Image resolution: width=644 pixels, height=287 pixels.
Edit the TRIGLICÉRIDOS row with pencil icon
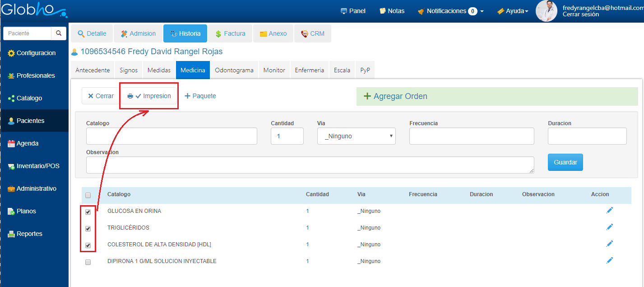610,227
